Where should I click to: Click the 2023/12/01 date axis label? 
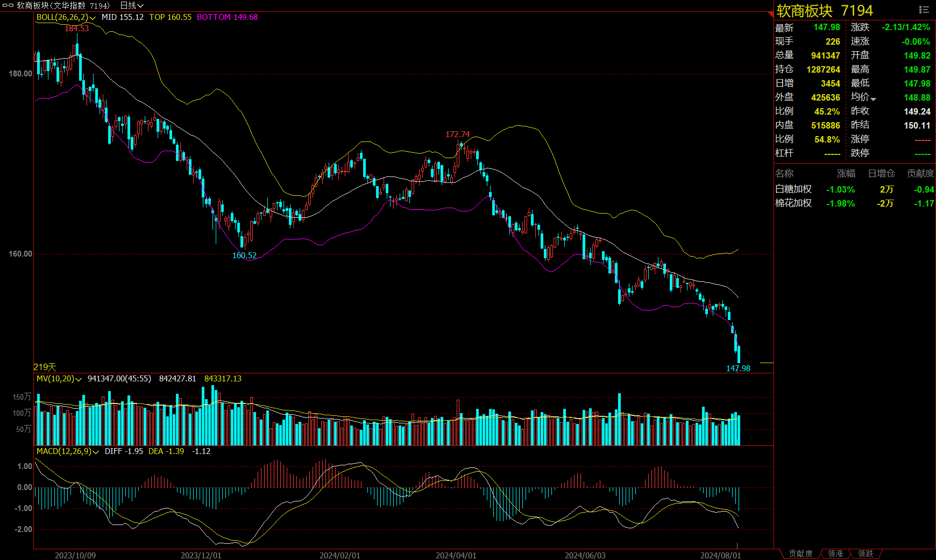point(201,555)
